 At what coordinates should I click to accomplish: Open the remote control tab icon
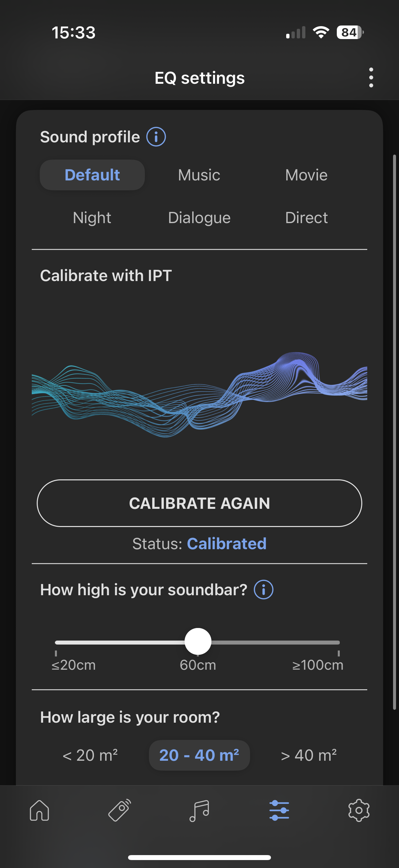(119, 810)
